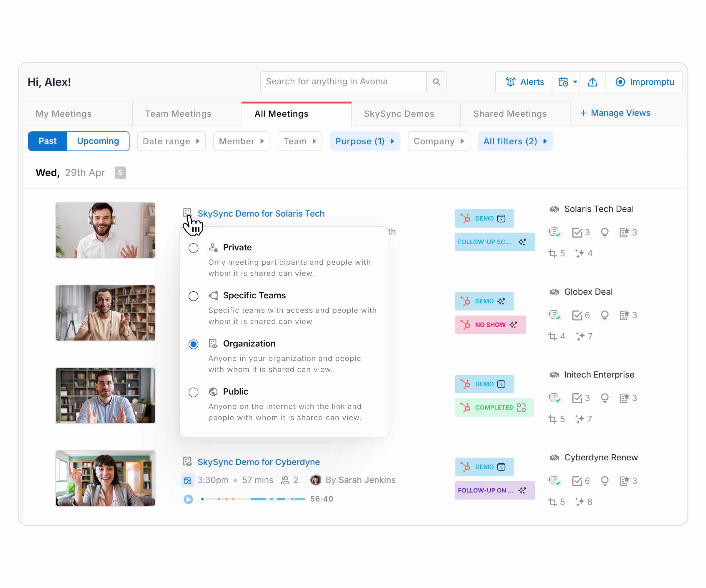Click the FOLLOW-UP ON ... outcome tag

point(494,490)
